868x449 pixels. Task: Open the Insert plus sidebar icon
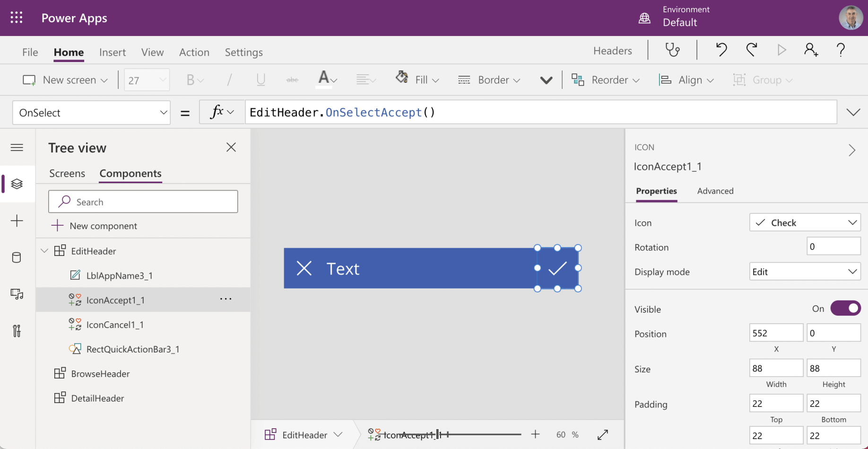tap(17, 221)
